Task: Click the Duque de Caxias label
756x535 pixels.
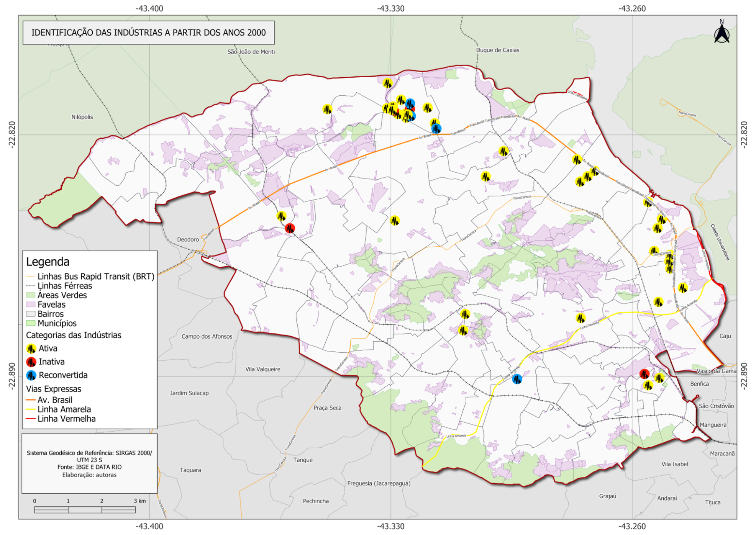Action: click(x=497, y=50)
